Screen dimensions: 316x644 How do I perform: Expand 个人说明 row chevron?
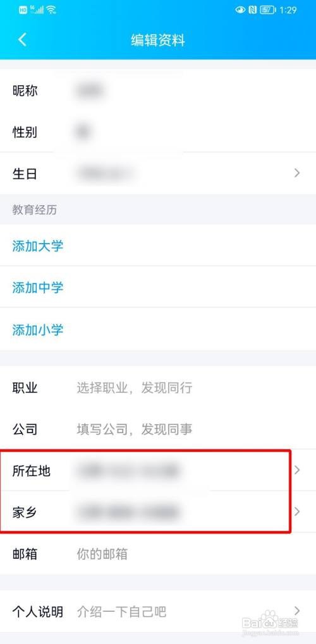click(x=297, y=611)
